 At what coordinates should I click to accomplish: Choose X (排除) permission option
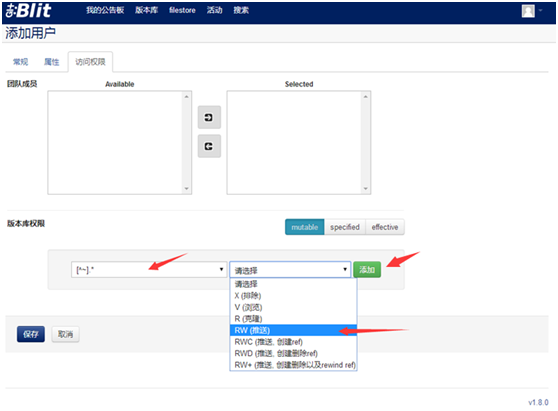click(293, 296)
